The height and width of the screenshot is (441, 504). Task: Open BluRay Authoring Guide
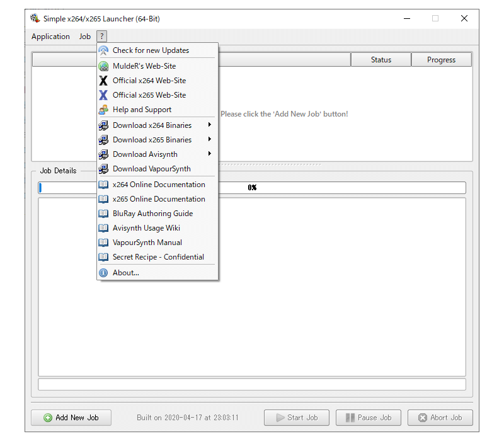tap(157, 214)
